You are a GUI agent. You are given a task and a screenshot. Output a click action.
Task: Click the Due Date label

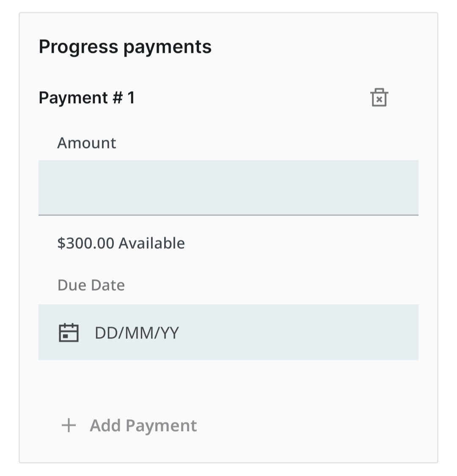91,285
